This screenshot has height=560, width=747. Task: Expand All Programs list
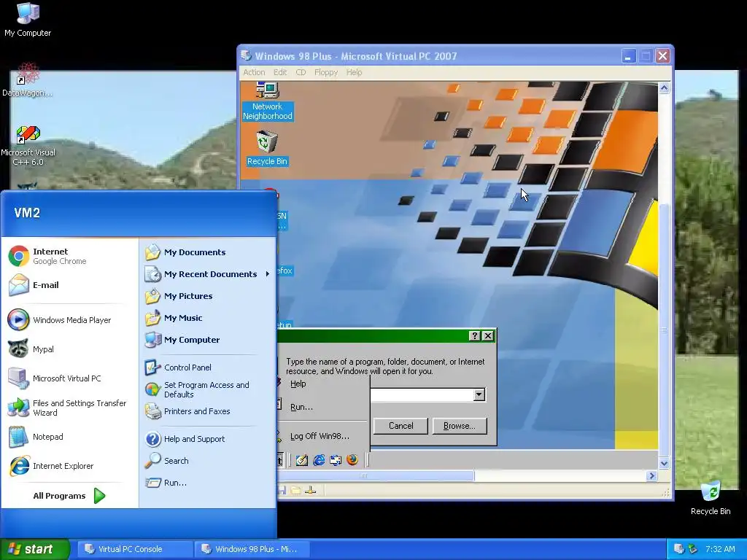click(69, 496)
